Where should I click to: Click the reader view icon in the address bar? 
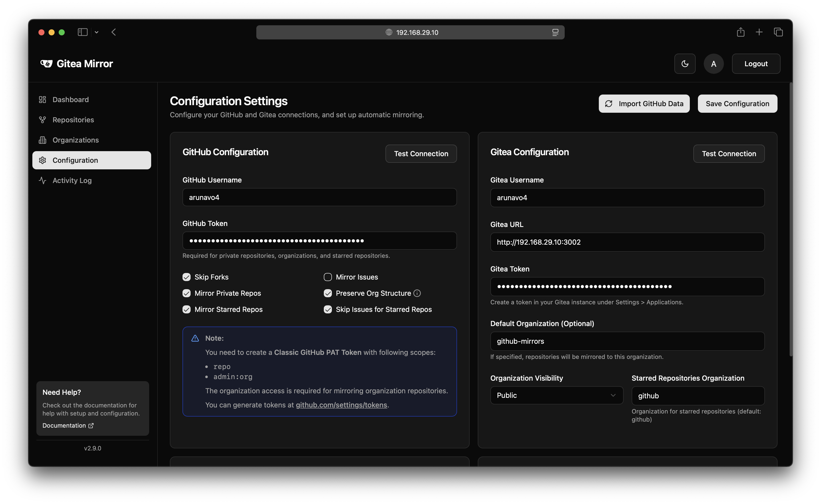(555, 32)
